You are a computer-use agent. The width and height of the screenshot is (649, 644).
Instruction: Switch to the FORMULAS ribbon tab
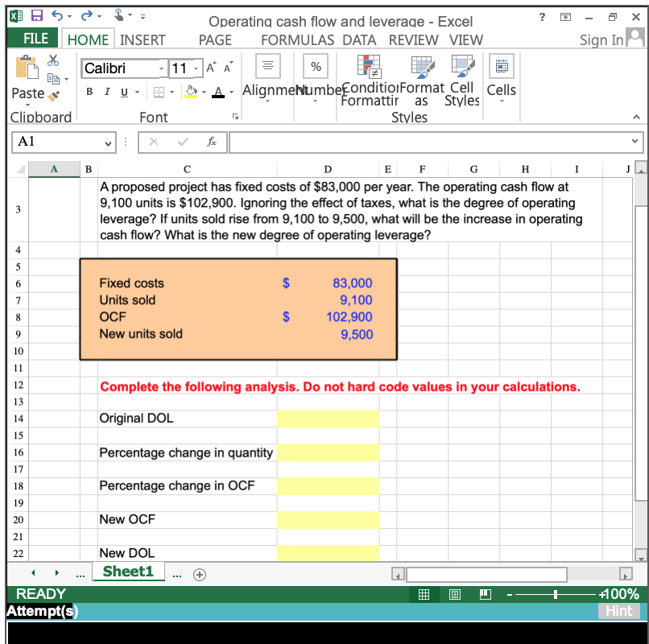297,39
